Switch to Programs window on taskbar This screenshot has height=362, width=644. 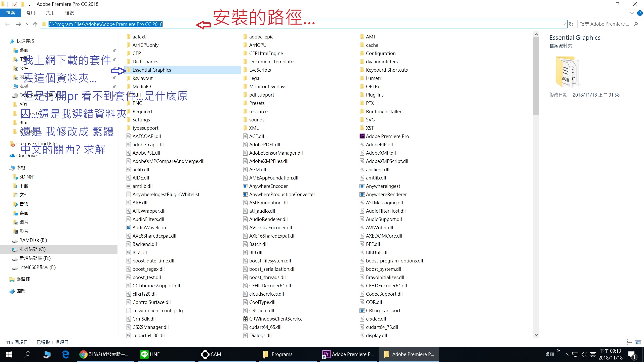tap(288, 354)
